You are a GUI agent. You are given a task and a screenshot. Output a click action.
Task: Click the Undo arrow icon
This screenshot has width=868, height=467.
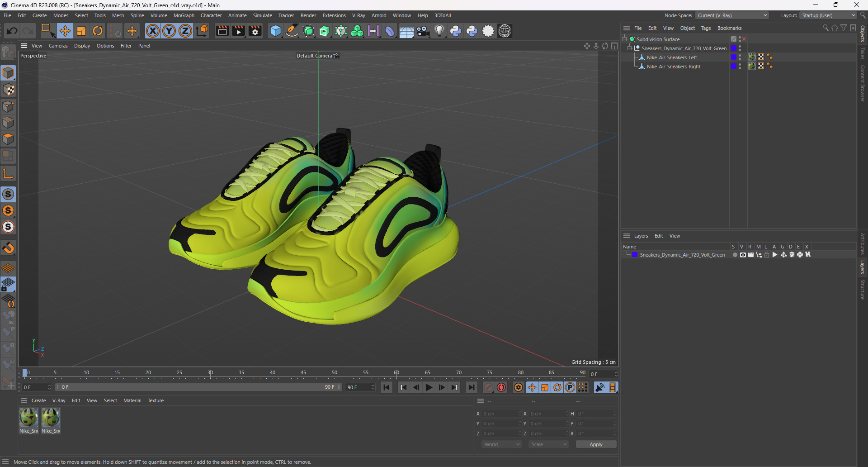12,31
